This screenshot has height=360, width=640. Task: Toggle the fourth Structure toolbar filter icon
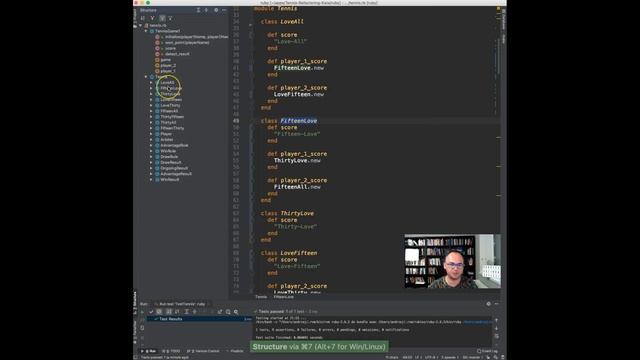coord(171,18)
